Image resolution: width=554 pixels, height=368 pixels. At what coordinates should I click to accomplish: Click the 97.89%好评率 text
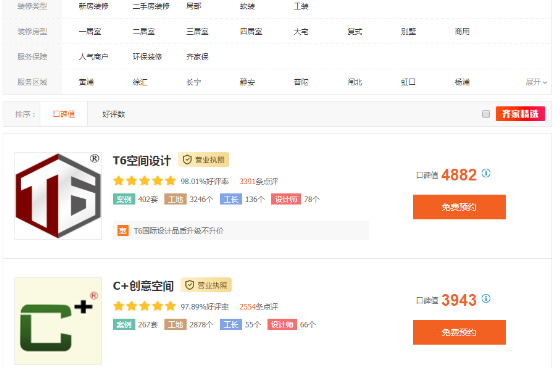(x=205, y=307)
